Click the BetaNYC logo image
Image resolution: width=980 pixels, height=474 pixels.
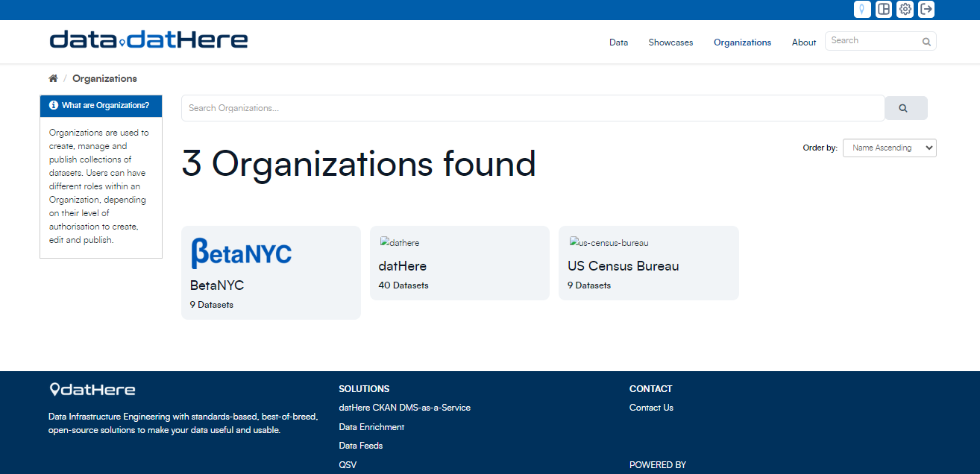pyautogui.click(x=242, y=253)
